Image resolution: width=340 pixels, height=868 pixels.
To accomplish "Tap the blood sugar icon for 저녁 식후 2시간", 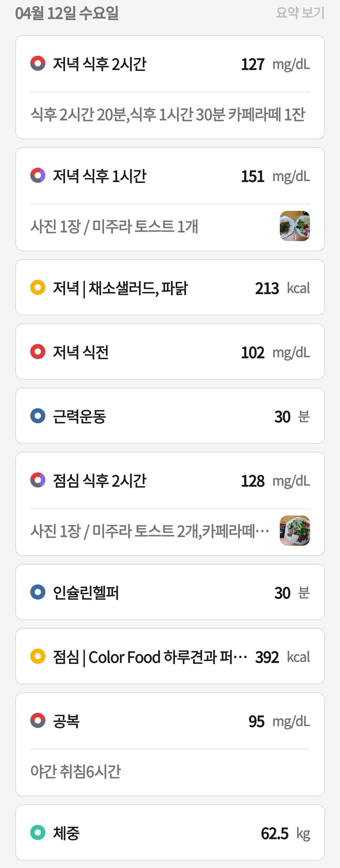I will point(38,63).
